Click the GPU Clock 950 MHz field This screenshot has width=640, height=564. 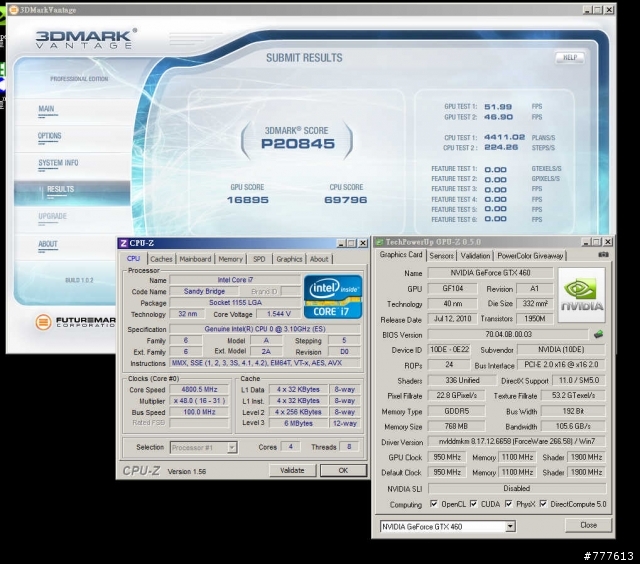[x=447, y=457]
